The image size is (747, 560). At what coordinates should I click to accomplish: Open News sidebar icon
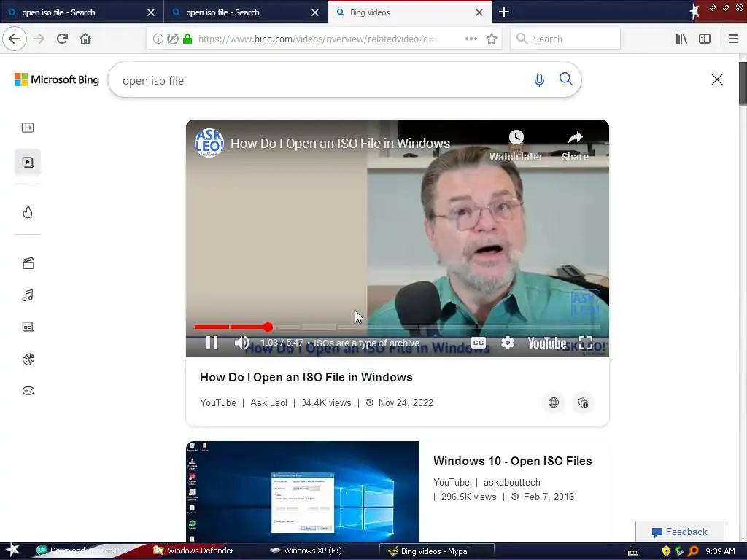pyautogui.click(x=28, y=327)
